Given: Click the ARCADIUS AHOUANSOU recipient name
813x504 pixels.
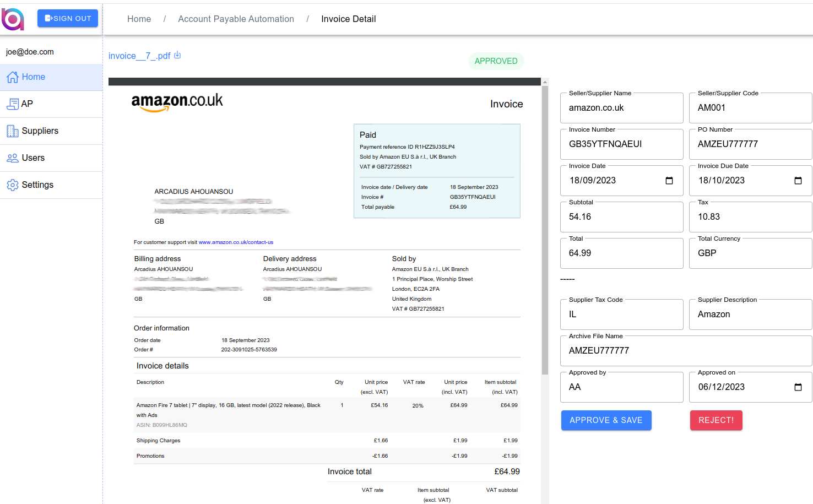Looking at the screenshot, I should (x=194, y=192).
